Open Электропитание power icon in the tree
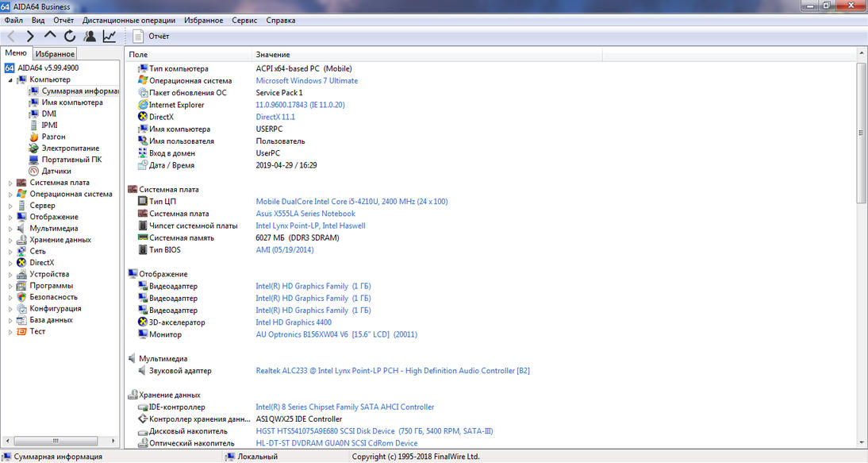 (x=34, y=148)
